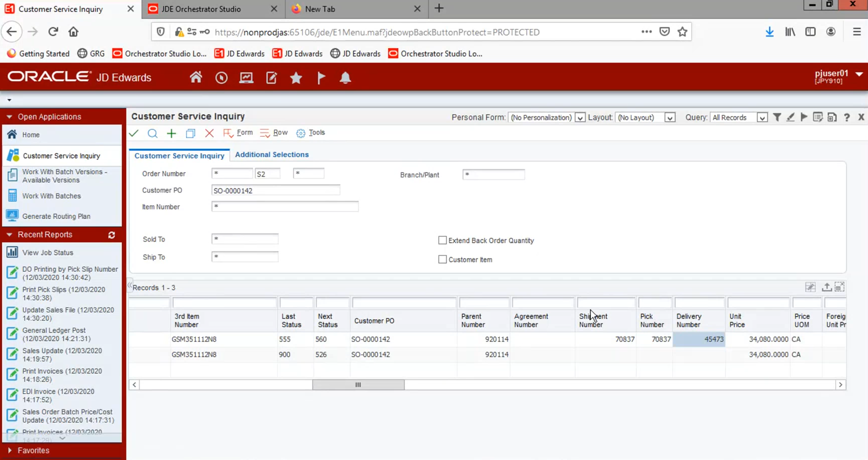The width and height of the screenshot is (868, 460).
Task: Click the Find magnifier toolbar icon
Action: click(x=152, y=133)
